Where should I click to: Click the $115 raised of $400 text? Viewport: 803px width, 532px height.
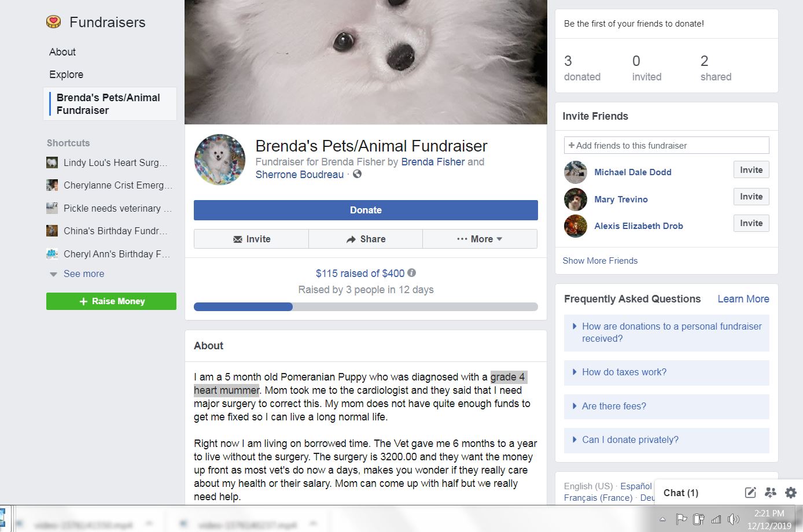pyautogui.click(x=360, y=274)
